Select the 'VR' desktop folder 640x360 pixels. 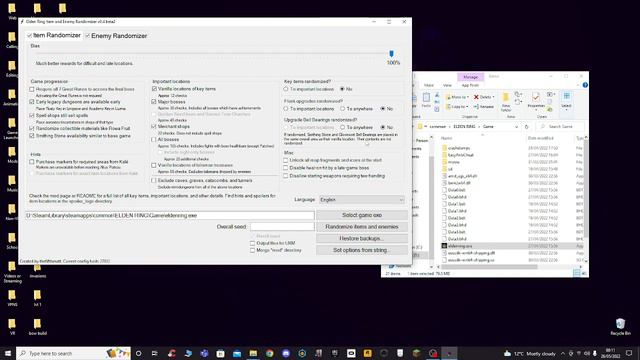point(12,327)
